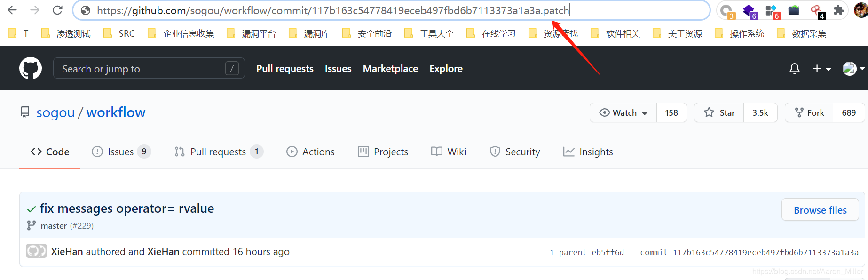This screenshot has width=868, height=280.
Task: Click the Search or jump to field
Action: point(149,68)
